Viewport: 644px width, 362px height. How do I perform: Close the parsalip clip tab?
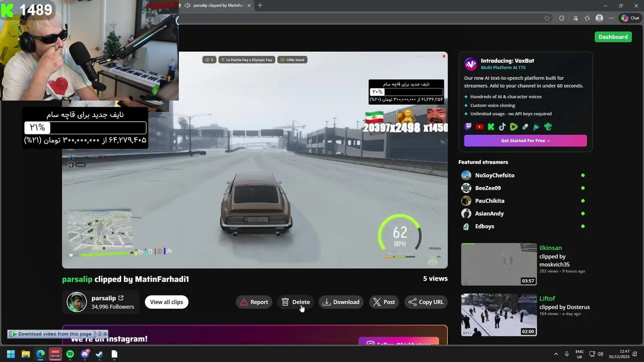249,6
